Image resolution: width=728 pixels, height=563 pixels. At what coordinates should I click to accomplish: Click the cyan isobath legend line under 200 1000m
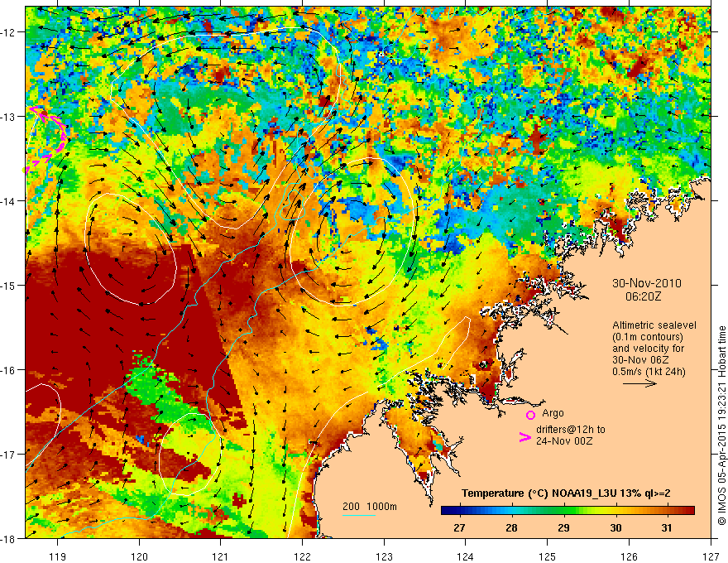pyautogui.click(x=359, y=516)
